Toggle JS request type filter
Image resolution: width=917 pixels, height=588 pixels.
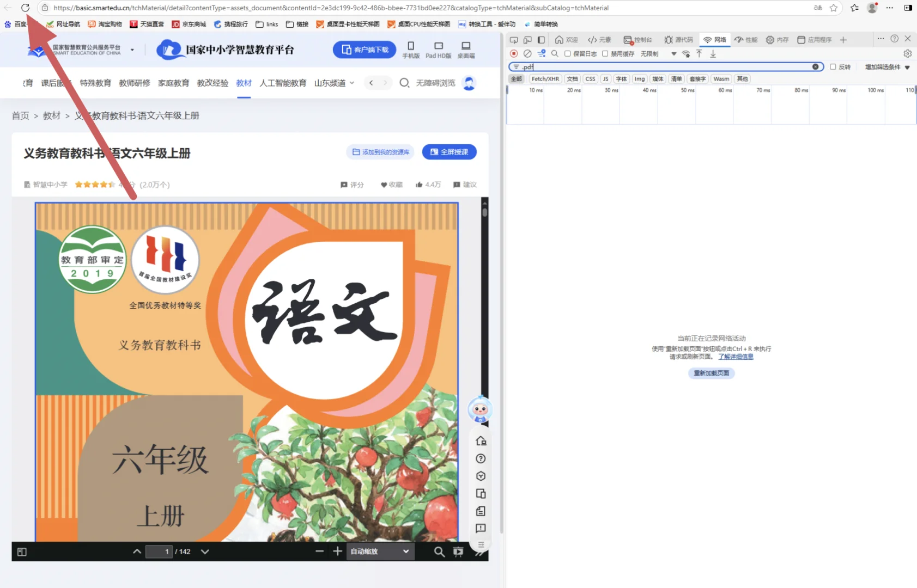605,79
